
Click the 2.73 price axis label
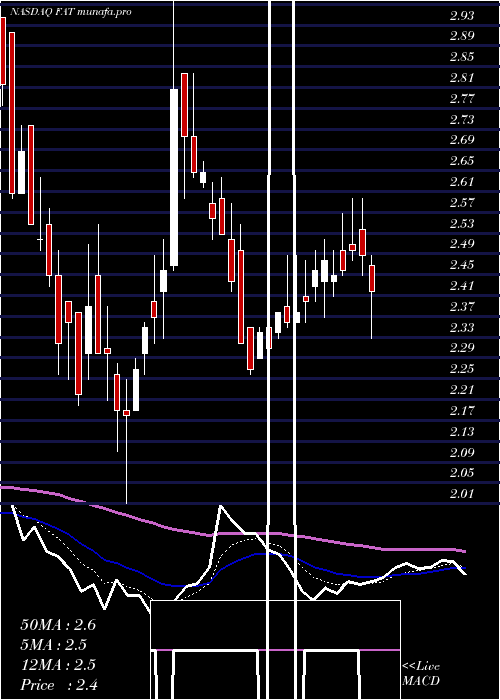tap(462, 119)
